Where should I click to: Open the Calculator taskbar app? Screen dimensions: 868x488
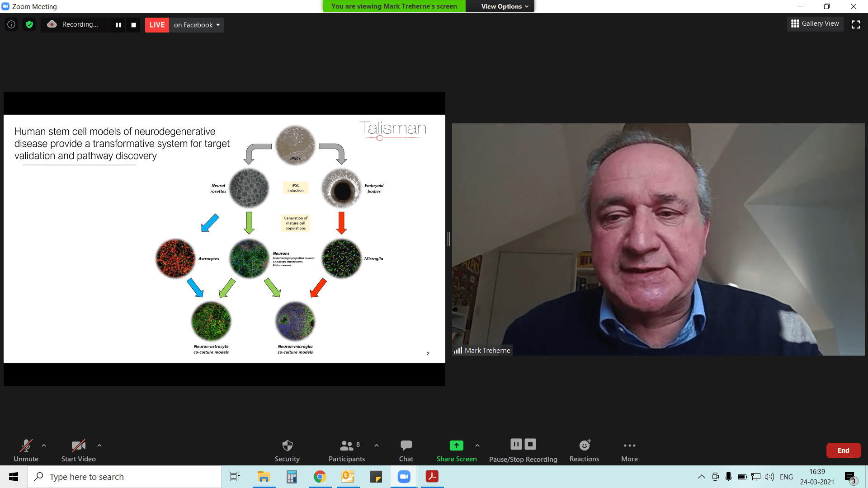292,477
